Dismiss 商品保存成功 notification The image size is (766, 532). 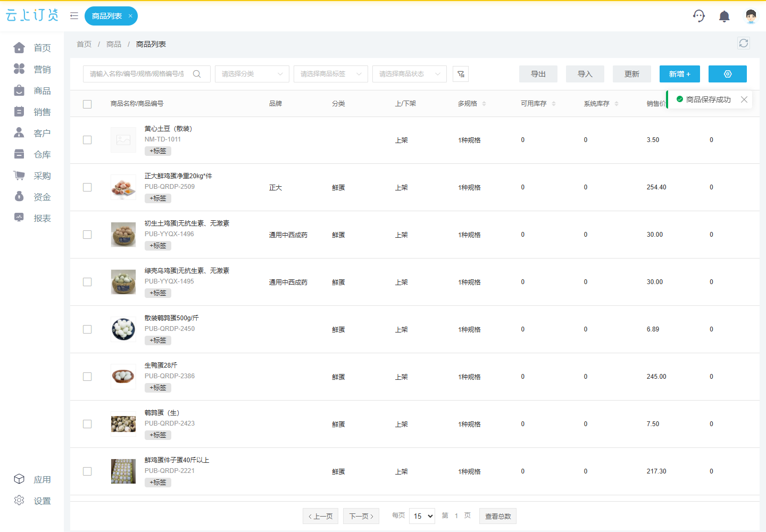pyautogui.click(x=744, y=99)
